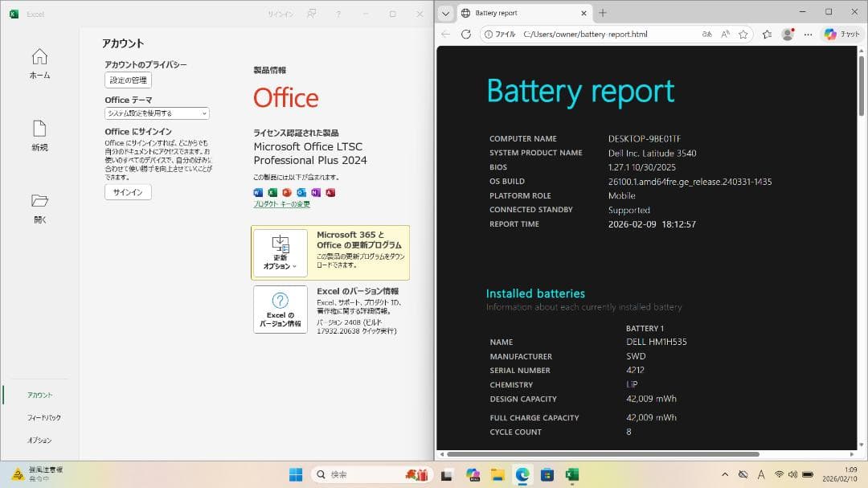Open the battery status indicator in the tray
The height and width of the screenshot is (488, 868).
click(807, 474)
